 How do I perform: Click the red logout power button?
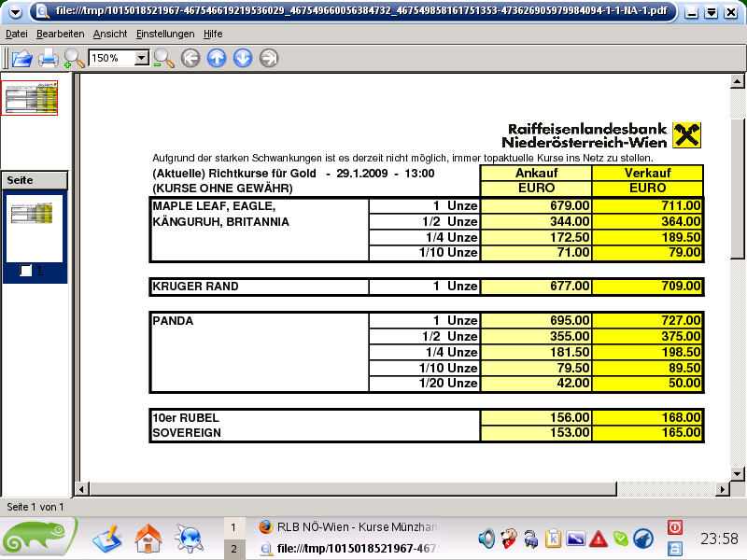[675, 527]
